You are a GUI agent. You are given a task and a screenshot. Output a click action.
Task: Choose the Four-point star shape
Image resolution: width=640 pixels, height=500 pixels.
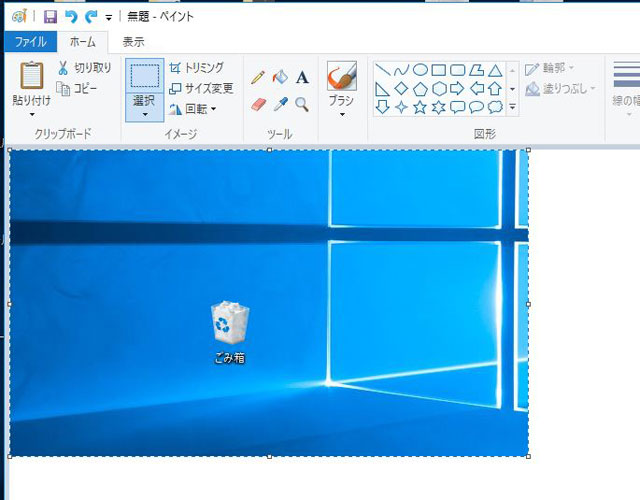pyautogui.click(x=401, y=107)
